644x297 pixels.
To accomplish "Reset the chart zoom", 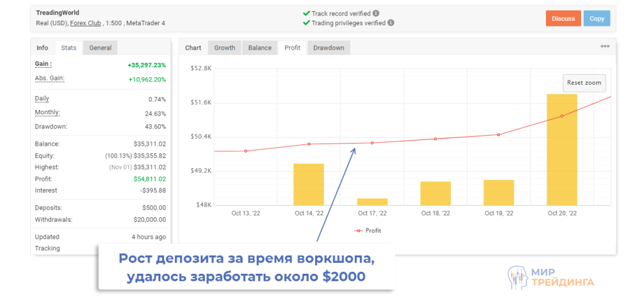I will 584,83.
